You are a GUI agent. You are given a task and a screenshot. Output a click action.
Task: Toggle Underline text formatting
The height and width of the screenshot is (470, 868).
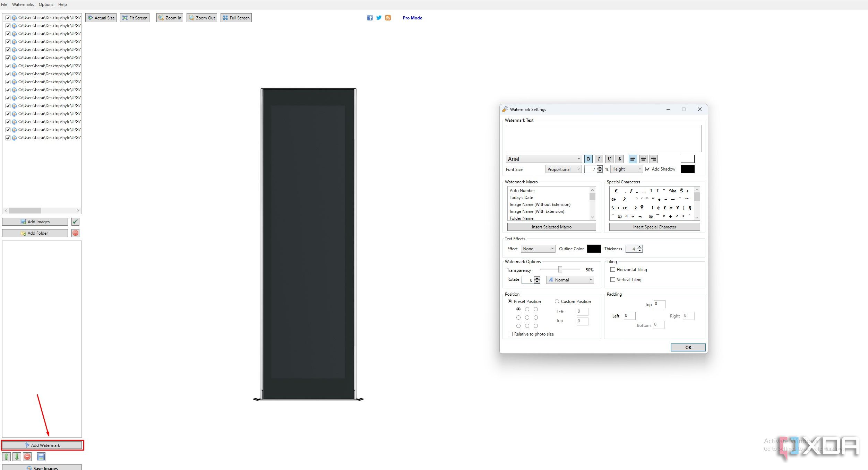coord(609,159)
